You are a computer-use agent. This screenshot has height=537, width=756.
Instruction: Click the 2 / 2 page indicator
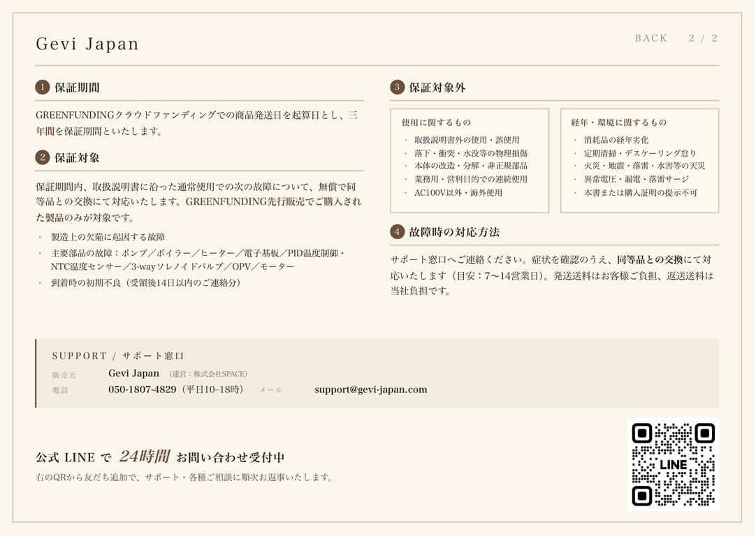[703, 38]
